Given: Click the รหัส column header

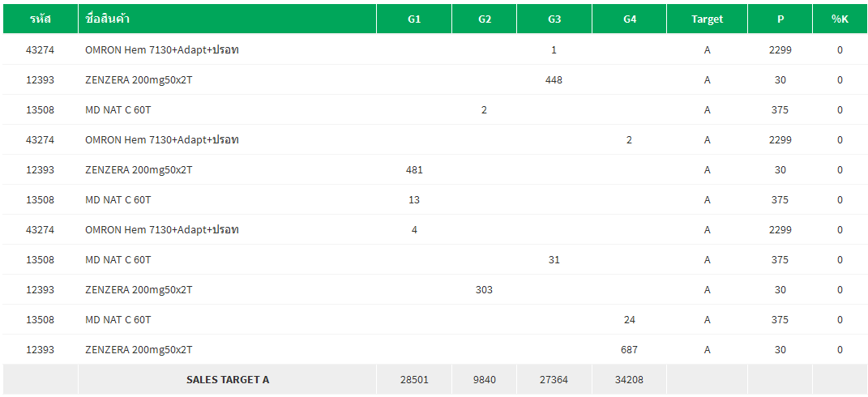Looking at the screenshot, I should point(41,19).
